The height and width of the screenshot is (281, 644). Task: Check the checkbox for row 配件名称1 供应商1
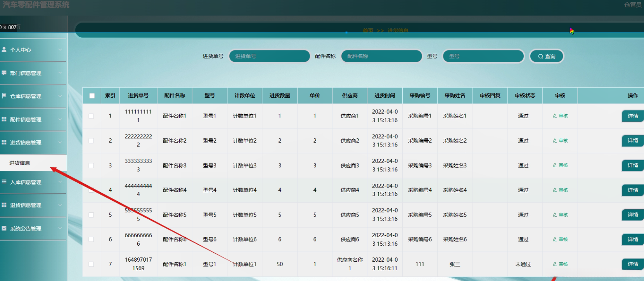(91, 116)
